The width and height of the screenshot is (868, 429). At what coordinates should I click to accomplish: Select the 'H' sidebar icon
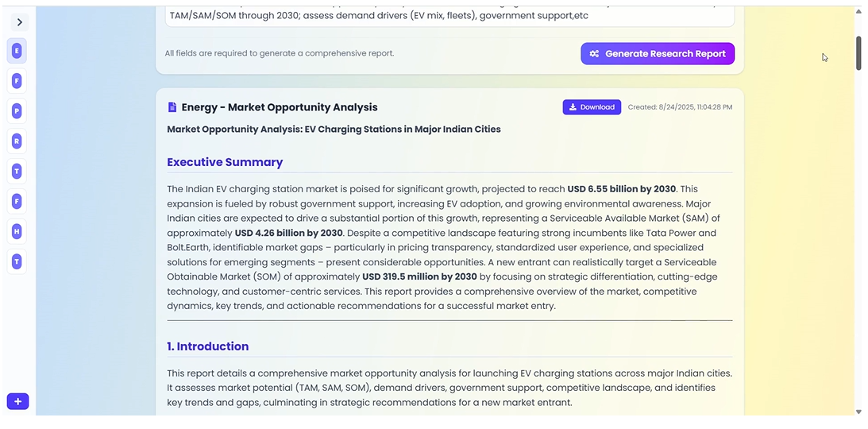[17, 232]
